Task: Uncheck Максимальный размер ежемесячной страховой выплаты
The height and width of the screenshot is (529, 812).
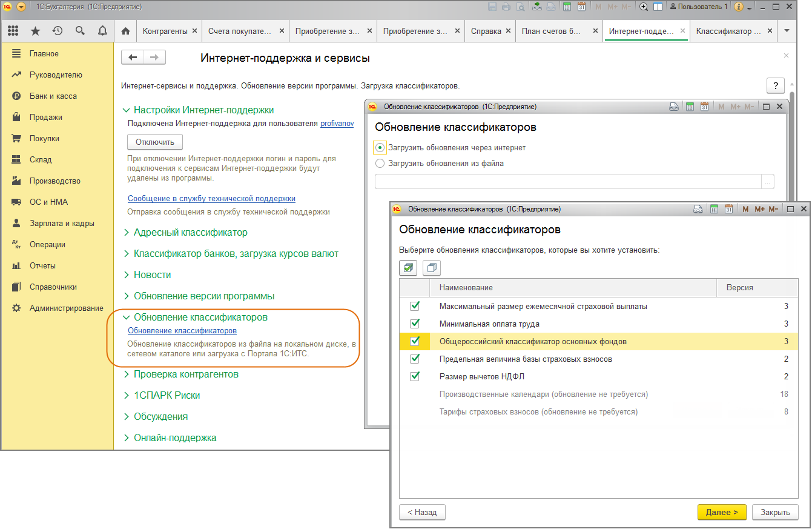Action: 415,306
